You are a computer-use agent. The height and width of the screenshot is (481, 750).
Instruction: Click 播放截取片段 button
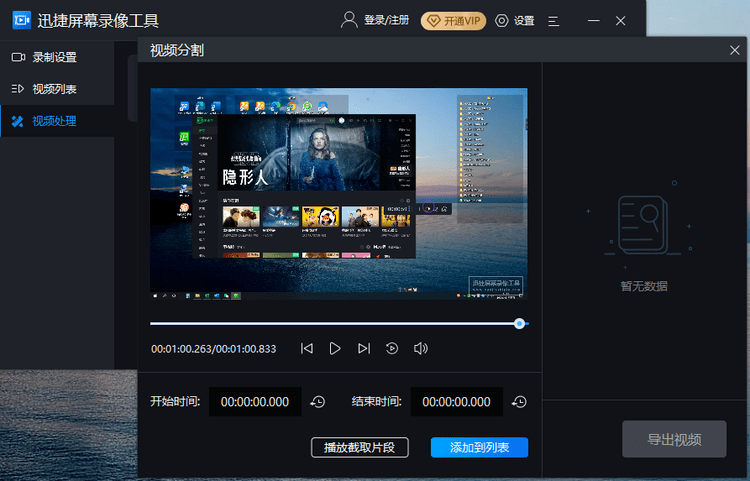point(360,448)
